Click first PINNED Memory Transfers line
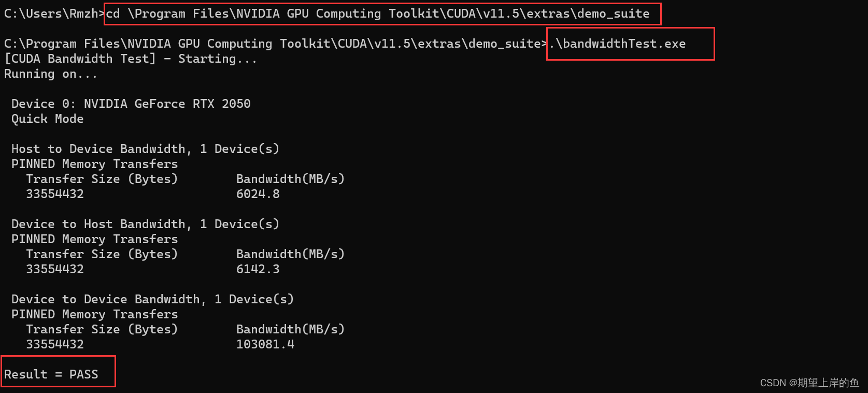This screenshot has height=393, width=868. coord(95,164)
